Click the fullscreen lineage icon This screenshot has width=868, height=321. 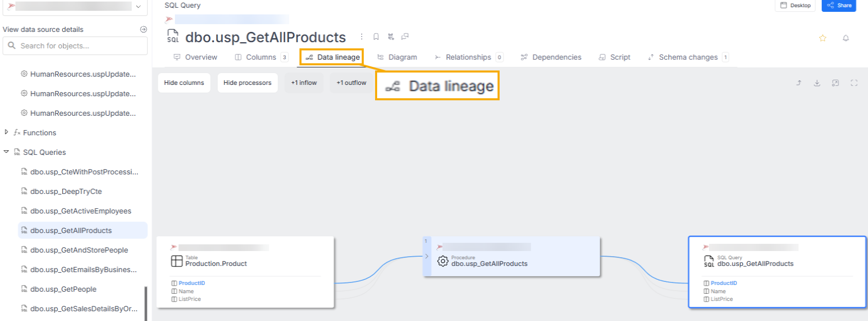point(854,83)
